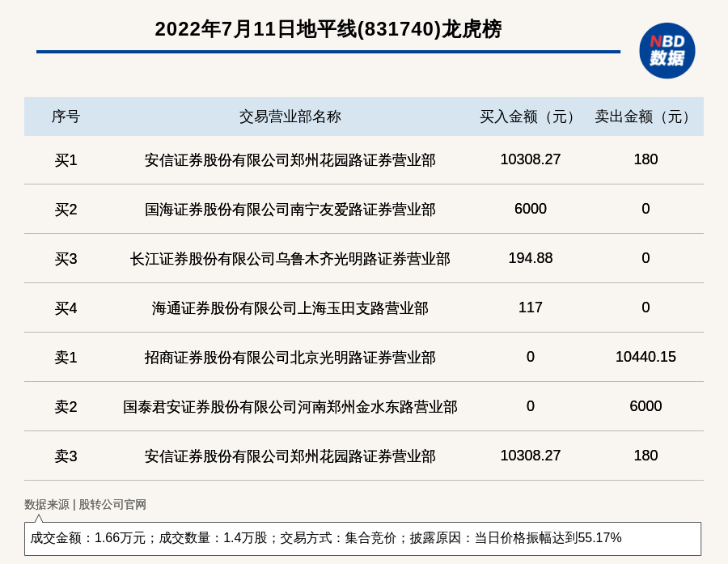Image resolution: width=728 pixels, height=564 pixels.
Task: Click sell amount 0 in the 买4 row
Action: (x=645, y=307)
